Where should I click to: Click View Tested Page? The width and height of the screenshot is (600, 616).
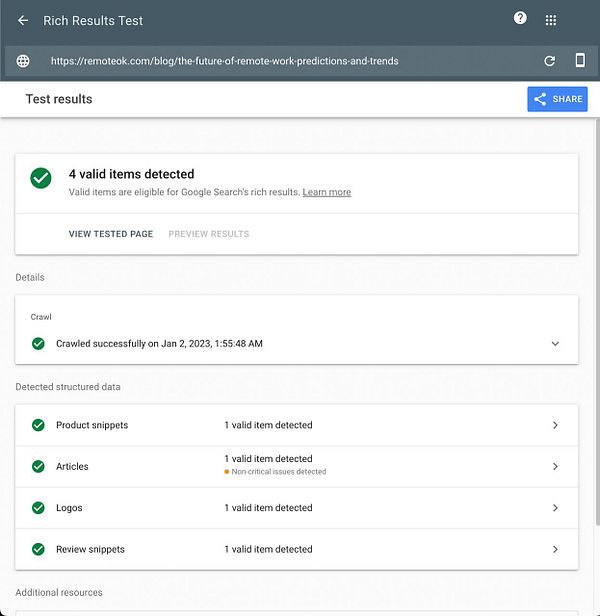111,234
